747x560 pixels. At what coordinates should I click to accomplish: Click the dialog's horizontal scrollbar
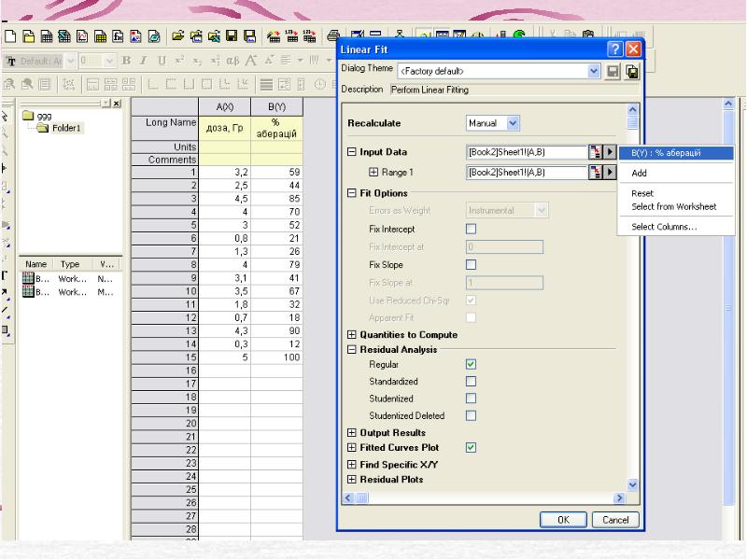486,499
